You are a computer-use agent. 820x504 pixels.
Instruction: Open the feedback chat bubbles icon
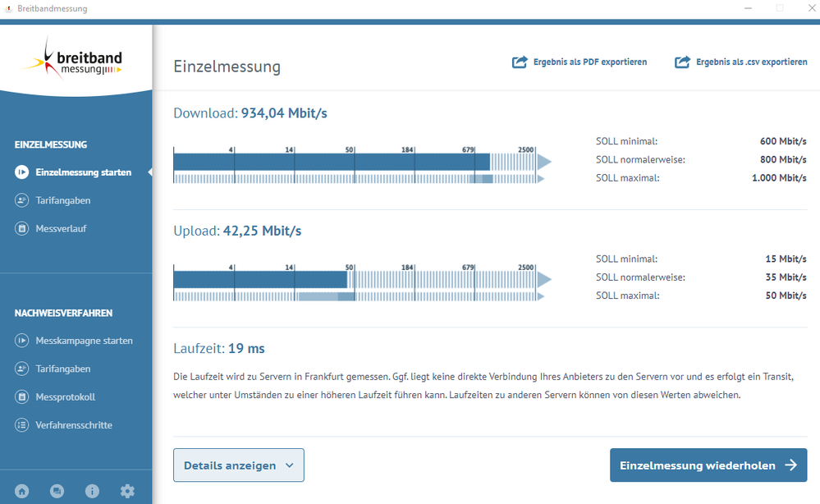point(57,491)
